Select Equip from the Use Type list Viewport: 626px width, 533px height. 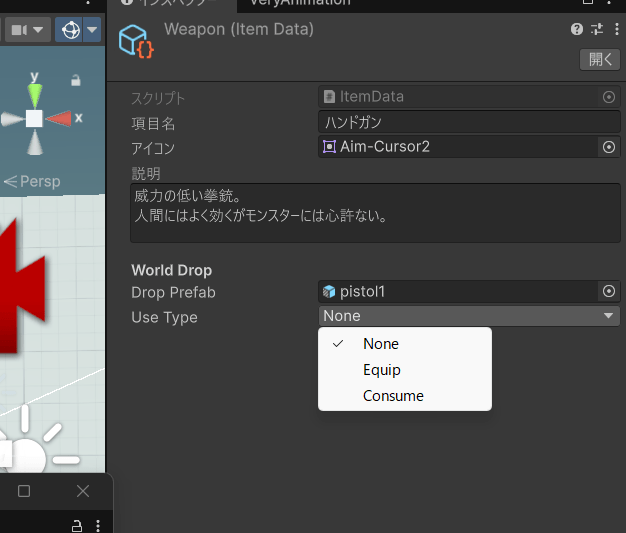point(381,370)
